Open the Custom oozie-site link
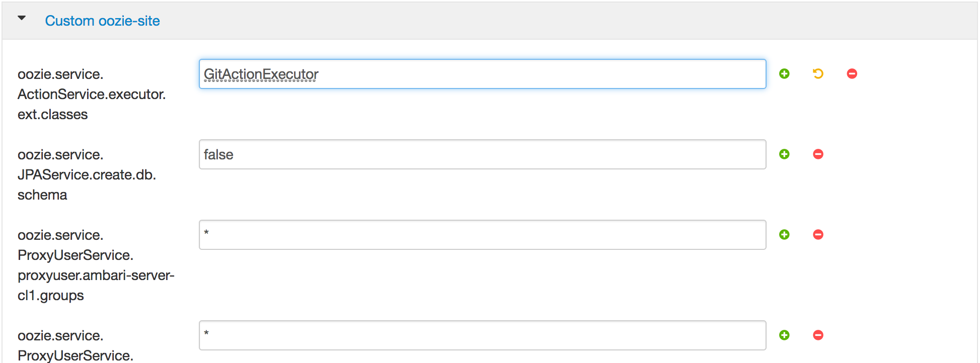 pyautogui.click(x=103, y=21)
